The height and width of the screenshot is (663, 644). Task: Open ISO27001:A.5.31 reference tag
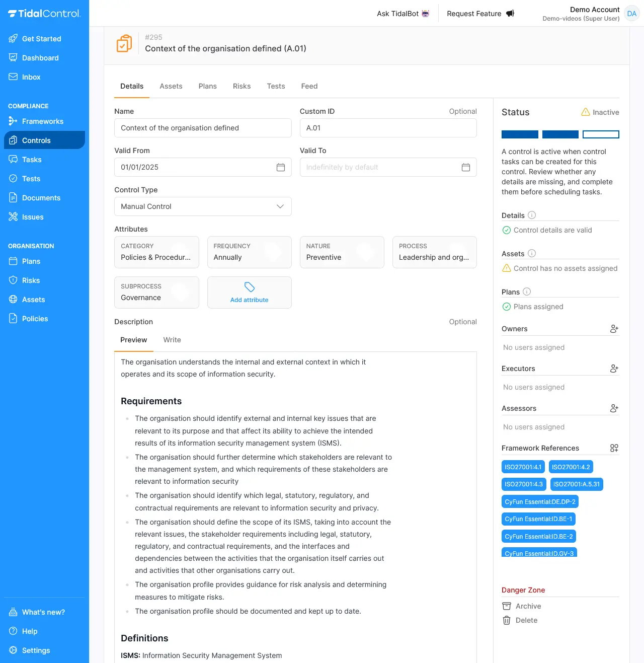tap(577, 484)
